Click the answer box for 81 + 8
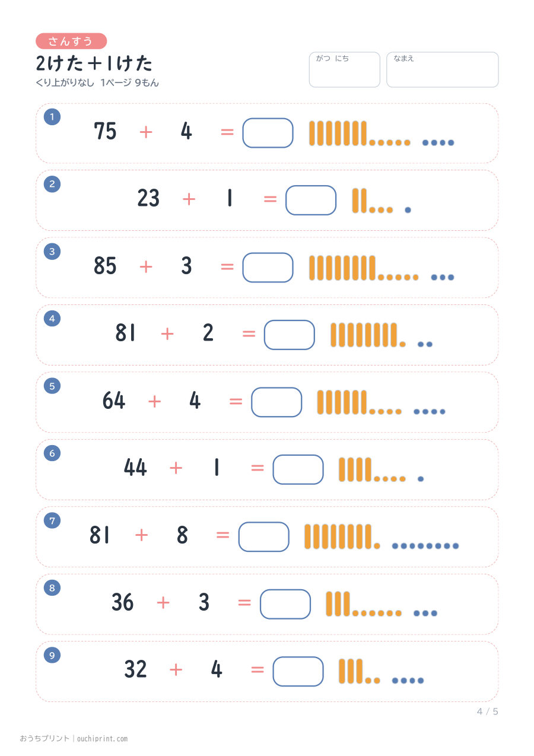The image size is (534, 756). [x=264, y=536]
